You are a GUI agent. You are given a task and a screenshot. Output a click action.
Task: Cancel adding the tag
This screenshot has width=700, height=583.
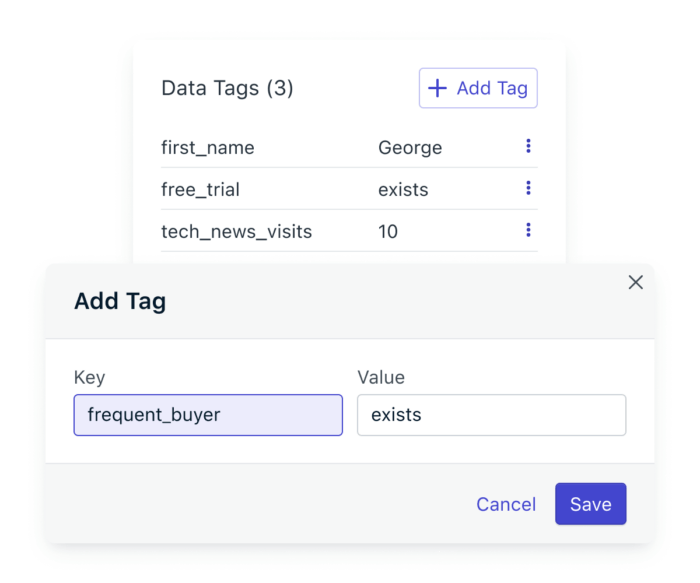coord(506,504)
